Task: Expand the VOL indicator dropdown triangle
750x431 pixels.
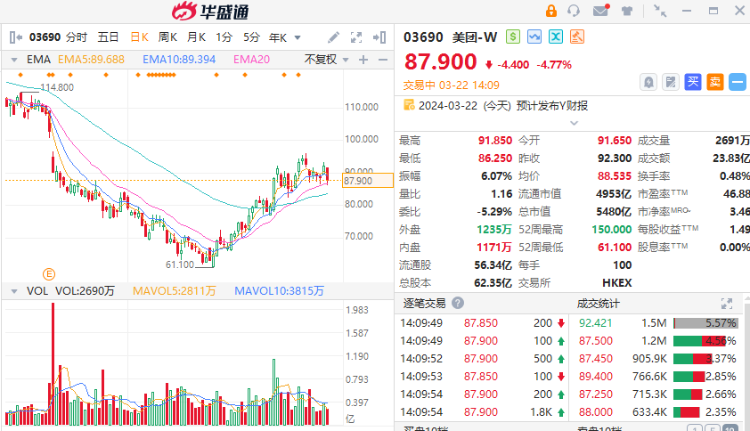Action: click(14, 291)
